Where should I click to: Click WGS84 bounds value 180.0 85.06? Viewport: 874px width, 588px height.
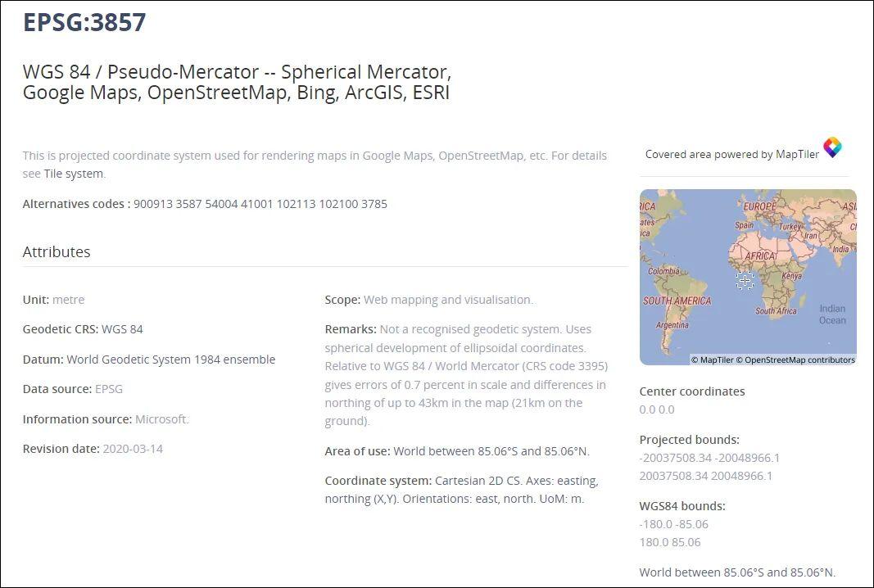pos(669,542)
